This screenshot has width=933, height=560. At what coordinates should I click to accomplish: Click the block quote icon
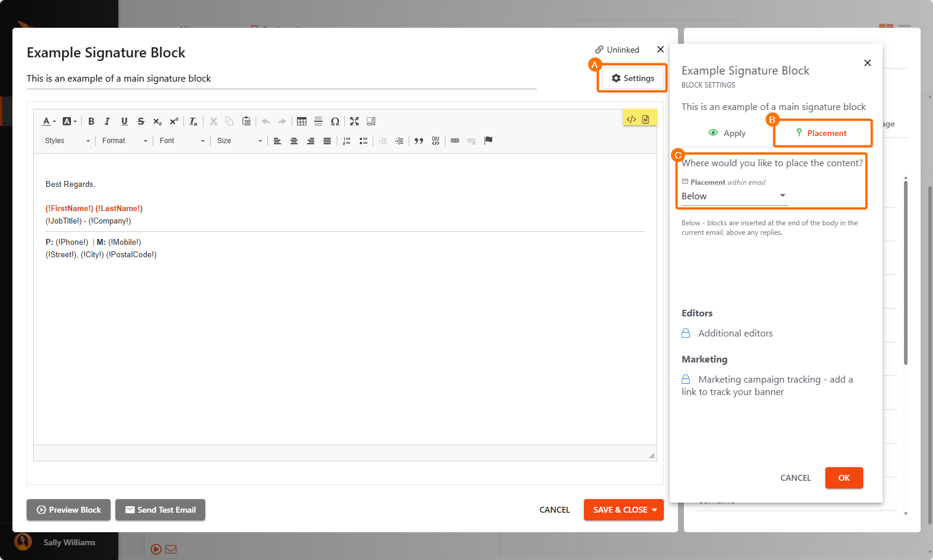pyautogui.click(x=419, y=141)
